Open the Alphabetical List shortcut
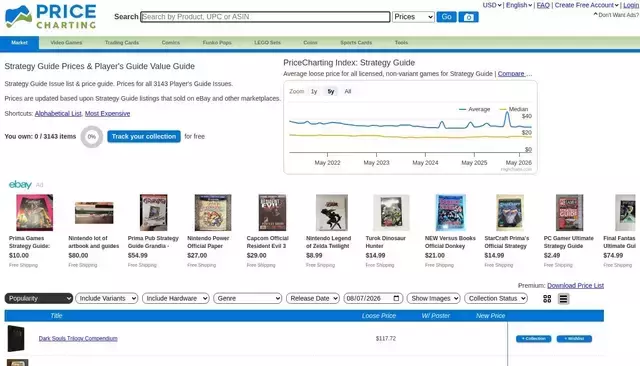This screenshot has height=366, width=640. click(x=58, y=113)
